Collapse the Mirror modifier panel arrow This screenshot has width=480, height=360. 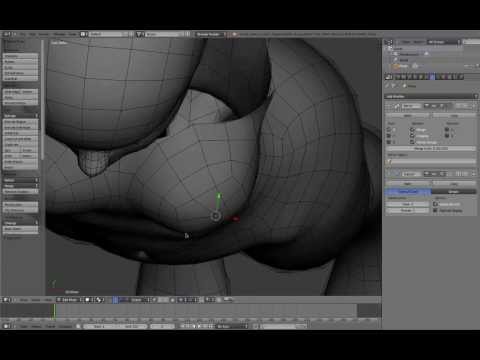388,106
